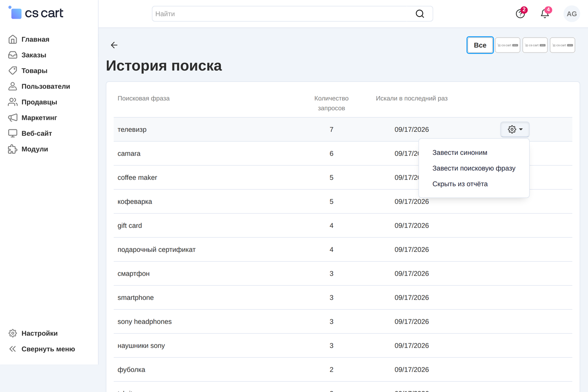Screen dimensions: 588x392
Task: Click the История поиска page heading
Action: pyautogui.click(x=164, y=66)
